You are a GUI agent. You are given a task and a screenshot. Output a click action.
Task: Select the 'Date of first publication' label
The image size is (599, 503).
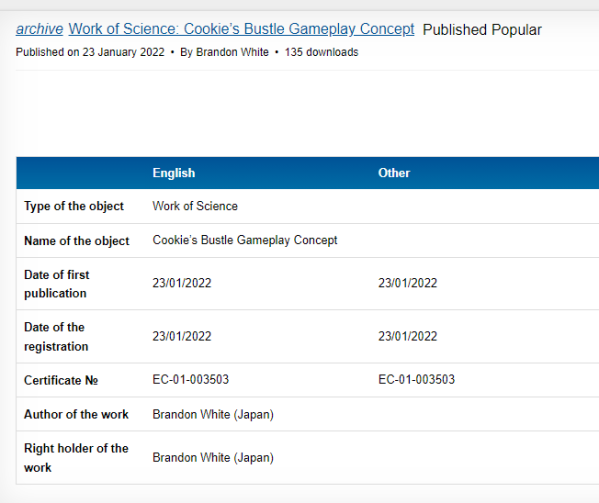(57, 284)
